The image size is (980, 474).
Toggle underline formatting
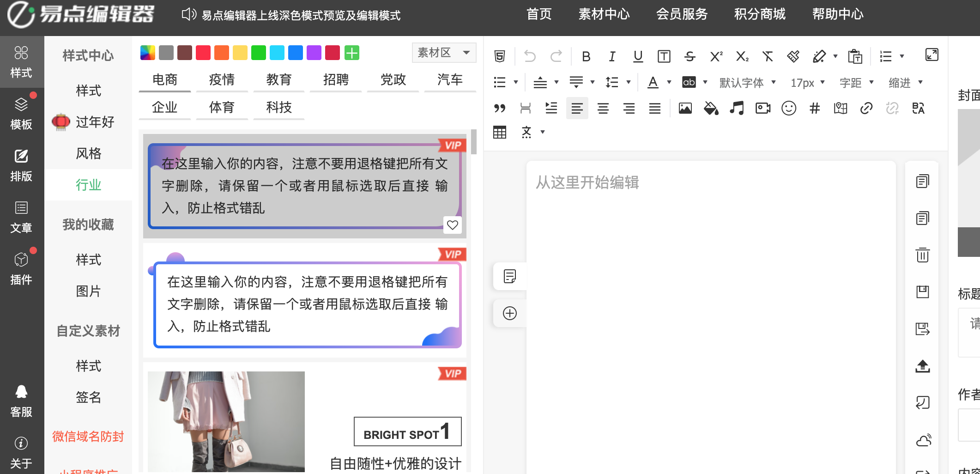tap(638, 56)
